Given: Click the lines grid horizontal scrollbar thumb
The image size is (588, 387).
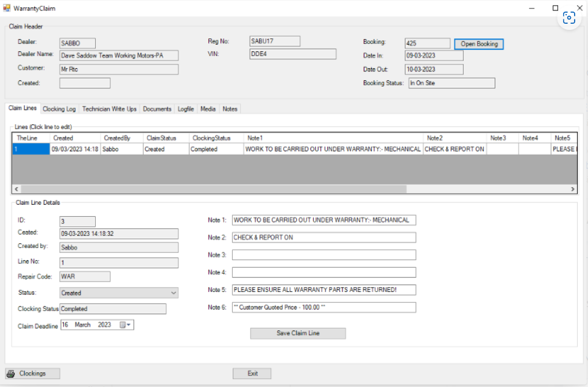Looking at the screenshot, I should coord(214,189).
